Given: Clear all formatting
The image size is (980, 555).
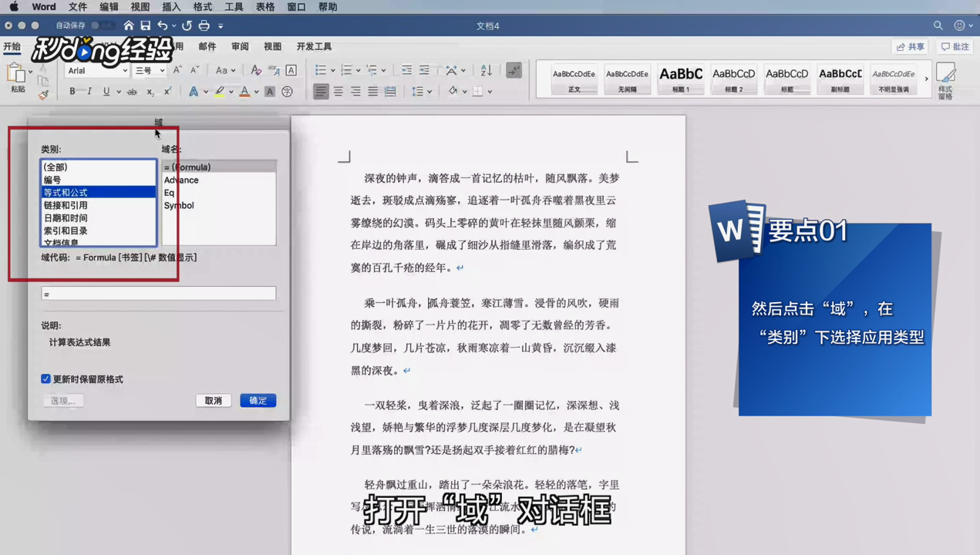Looking at the screenshot, I should point(256,70).
